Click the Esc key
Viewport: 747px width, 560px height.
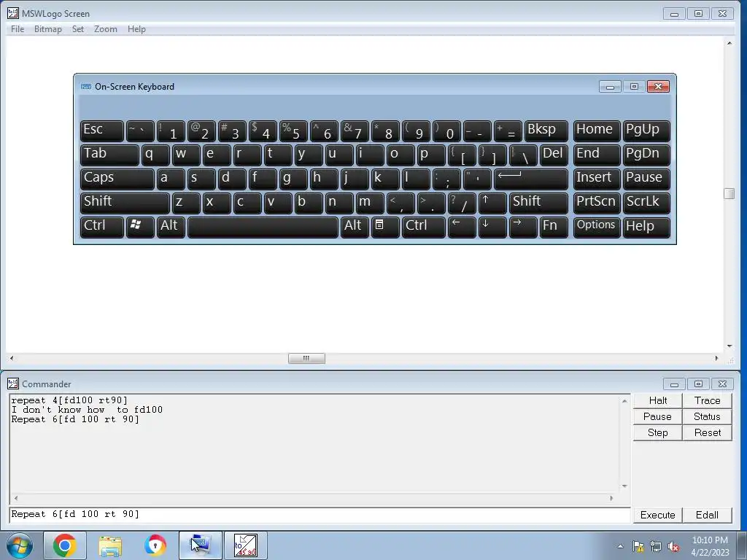click(x=102, y=131)
